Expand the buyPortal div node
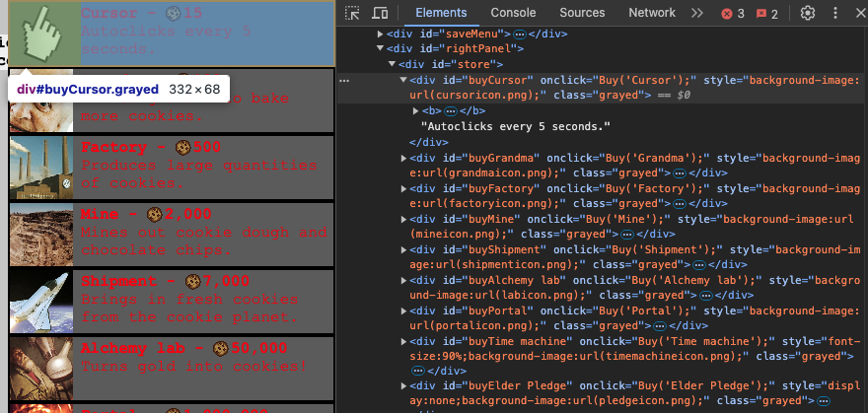 (403, 310)
